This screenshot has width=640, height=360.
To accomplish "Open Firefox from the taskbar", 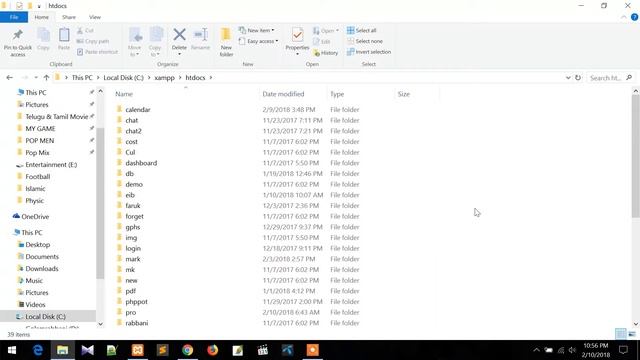I will tap(212, 350).
